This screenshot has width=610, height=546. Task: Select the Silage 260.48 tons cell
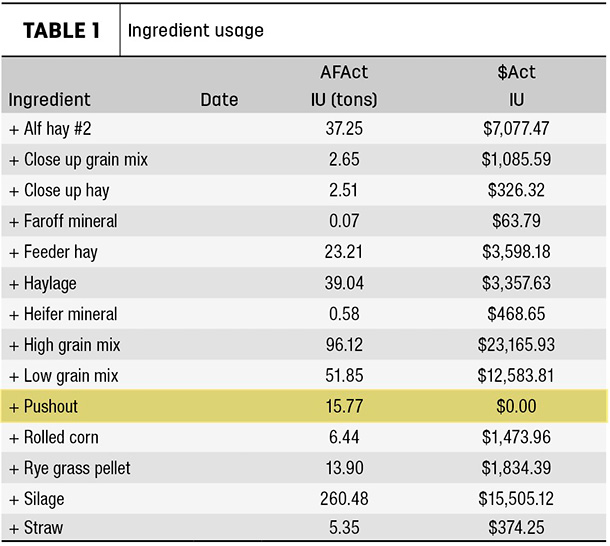pyautogui.click(x=344, y=499)
